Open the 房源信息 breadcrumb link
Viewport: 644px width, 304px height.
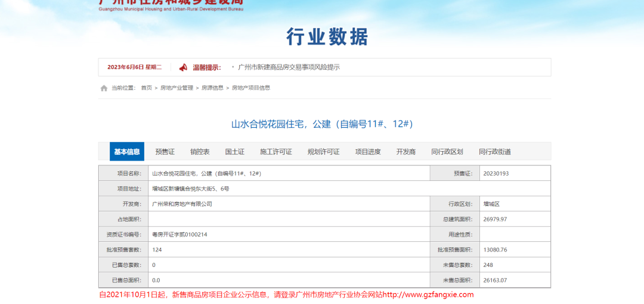(212, 88)
